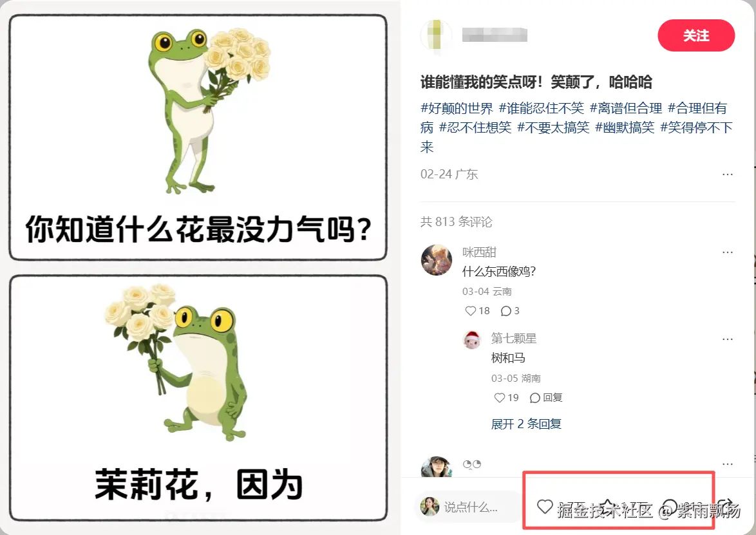Open the 3 replies on 咪西甜's comment

[509, 311]
